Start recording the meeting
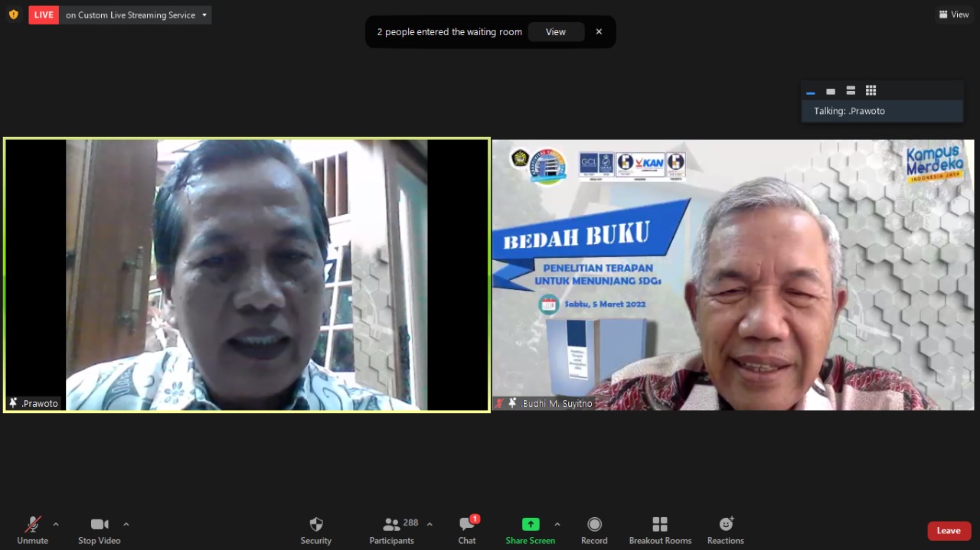 pos(594,529)
